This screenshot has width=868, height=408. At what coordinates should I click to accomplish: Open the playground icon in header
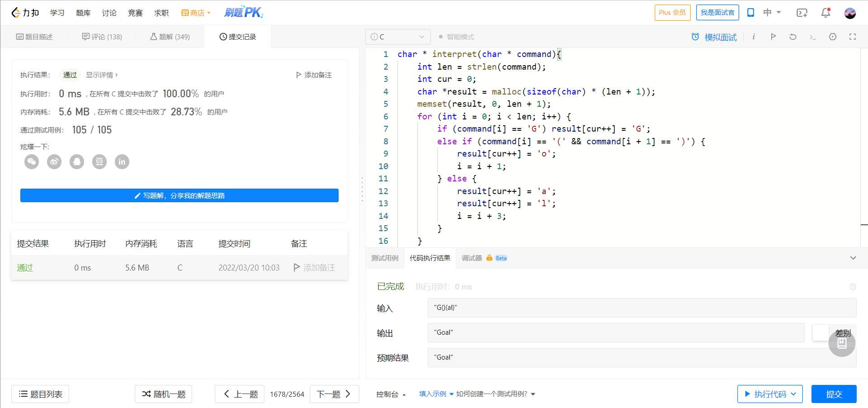802,13
